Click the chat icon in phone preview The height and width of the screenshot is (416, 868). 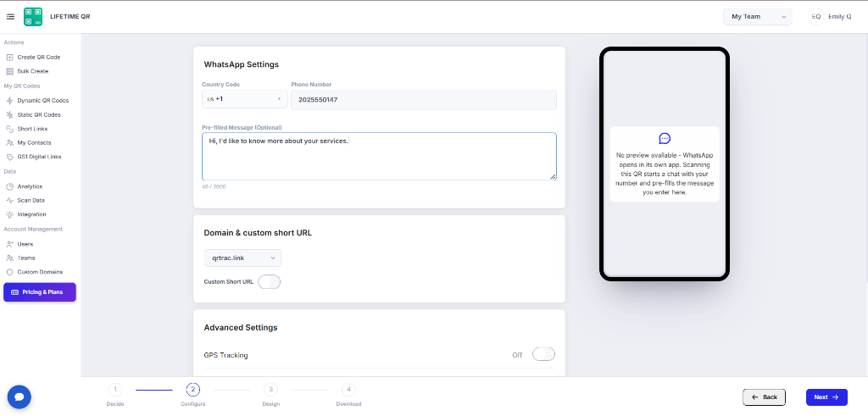coord(665,138)
